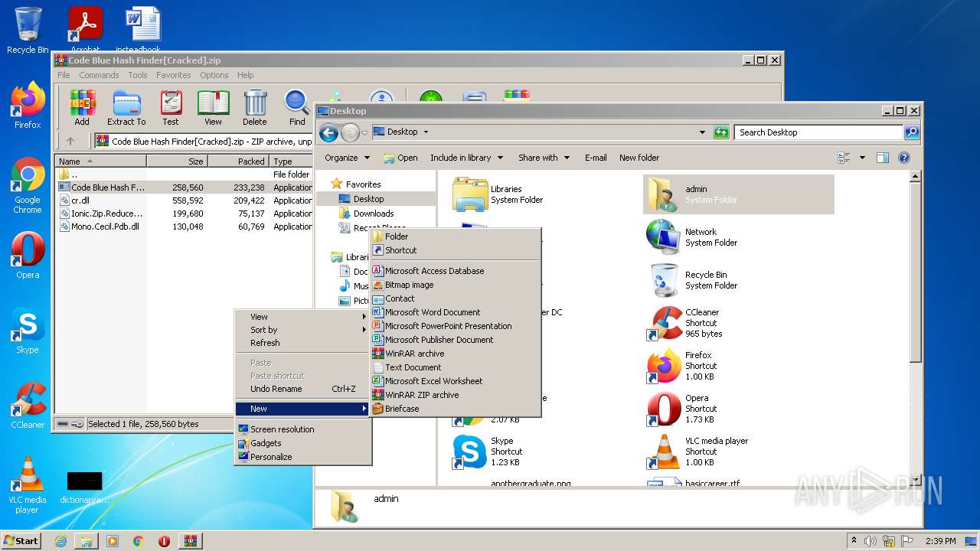Expand the Sort by submenu
The image size is (980, 551).
click(x=302, y=330)
